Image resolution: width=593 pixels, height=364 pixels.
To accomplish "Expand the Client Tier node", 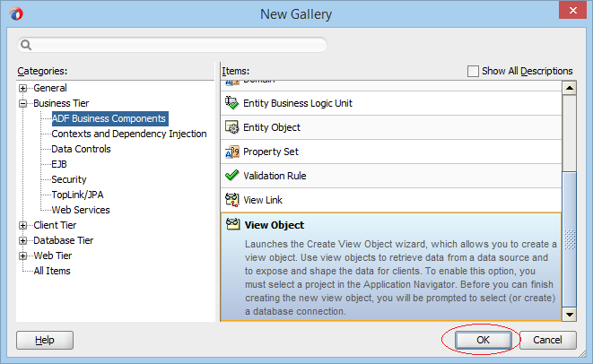I will tap(23, 225).
